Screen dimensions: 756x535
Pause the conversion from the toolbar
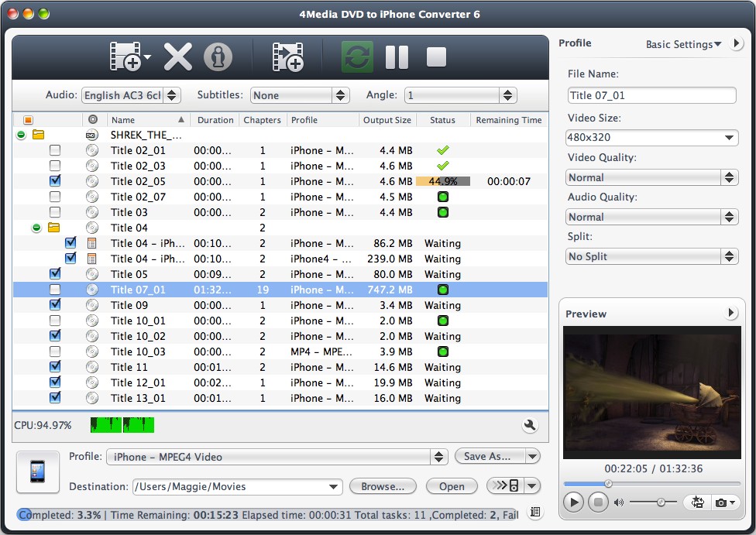[397, 57]
